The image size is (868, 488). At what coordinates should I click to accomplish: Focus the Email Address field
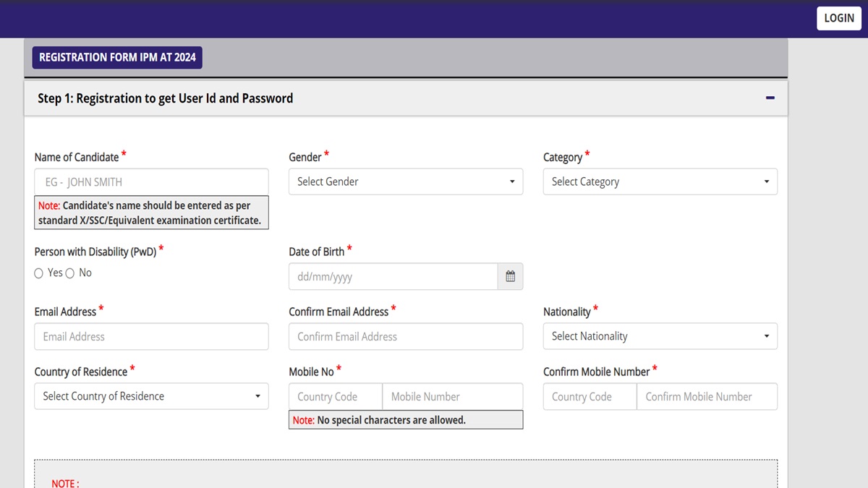[x=151, y=336]
